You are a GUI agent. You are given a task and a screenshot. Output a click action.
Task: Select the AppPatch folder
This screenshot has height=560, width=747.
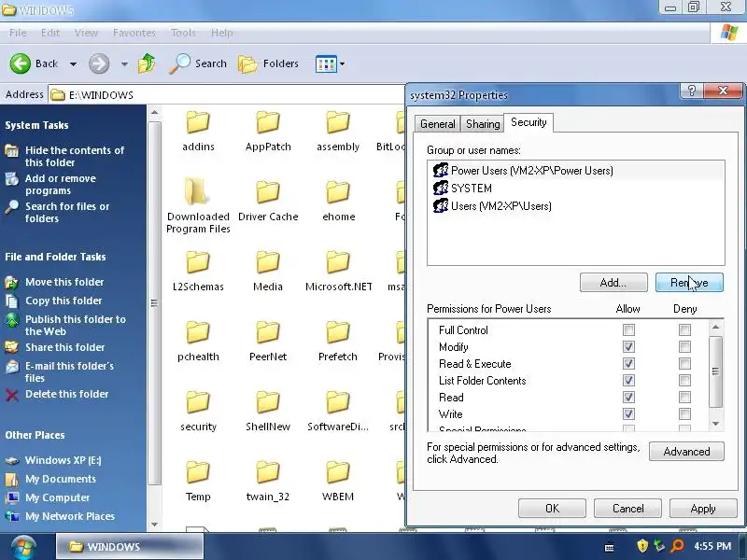(x=268, y=131)
